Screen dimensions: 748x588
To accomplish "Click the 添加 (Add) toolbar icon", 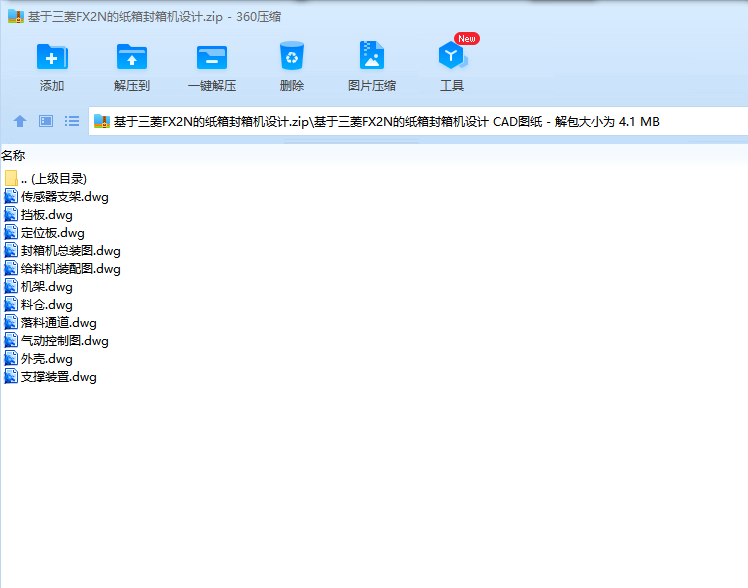I will [x=52, y=57].
